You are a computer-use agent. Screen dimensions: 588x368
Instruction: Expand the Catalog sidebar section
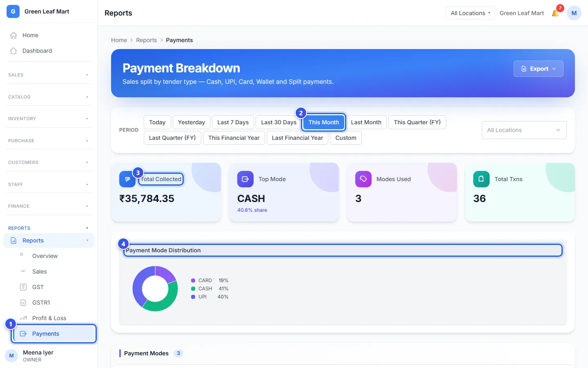tap(49, 97)
